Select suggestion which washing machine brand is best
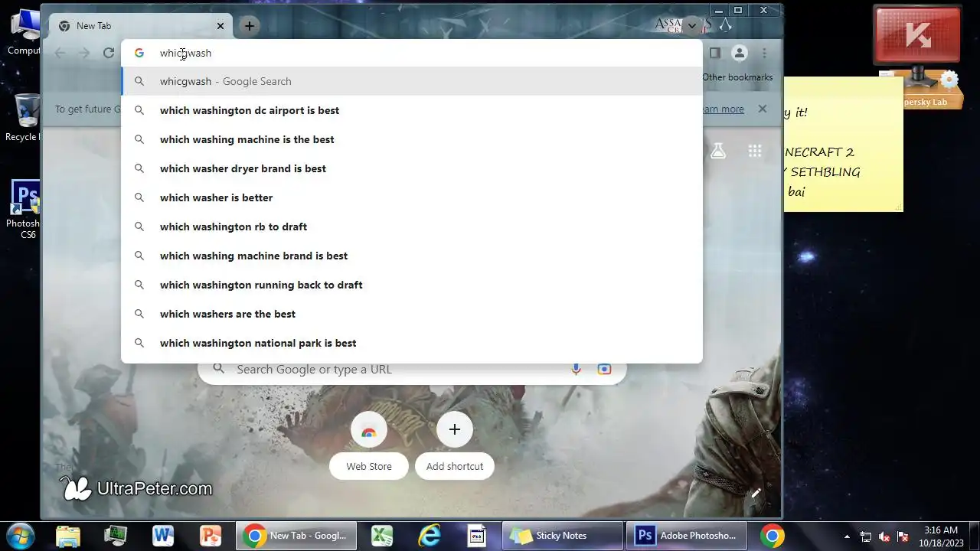Viewport: 980px width, 551px height. [412, 256]
